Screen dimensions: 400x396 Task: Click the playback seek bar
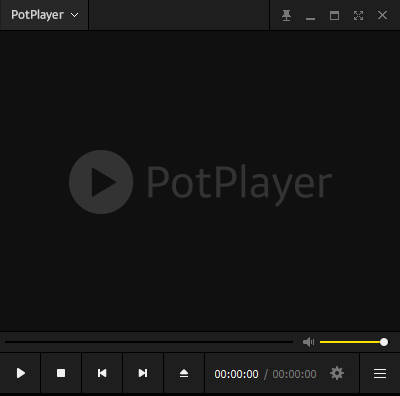click(x=149, y=342)
